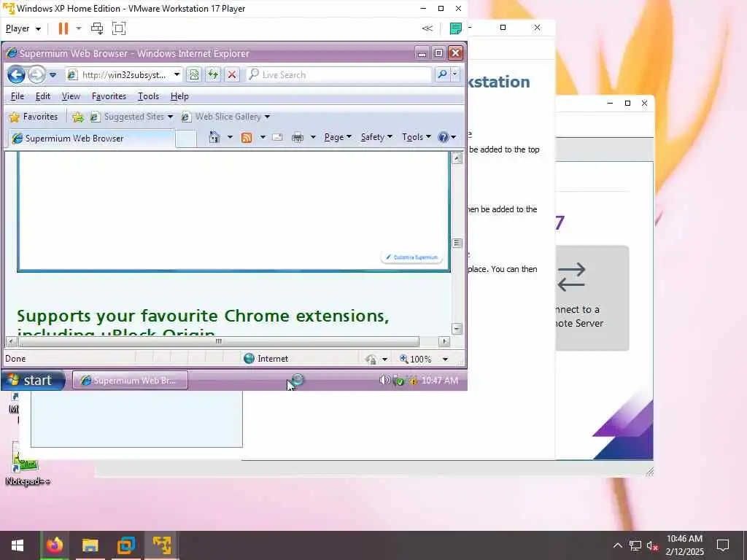Screen dimensions: 747x560
Task: Open the Tools command bar dropdown
Action: [417, 137]
